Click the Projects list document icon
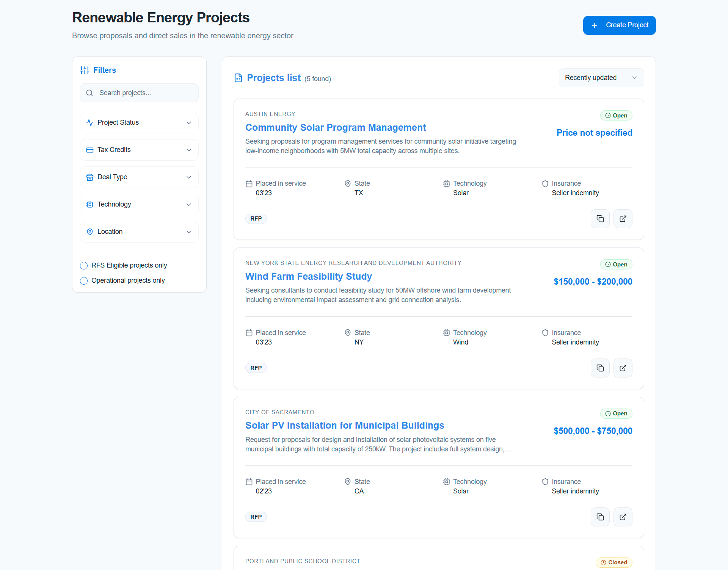The image size is (728, 570). click(238, 78)
